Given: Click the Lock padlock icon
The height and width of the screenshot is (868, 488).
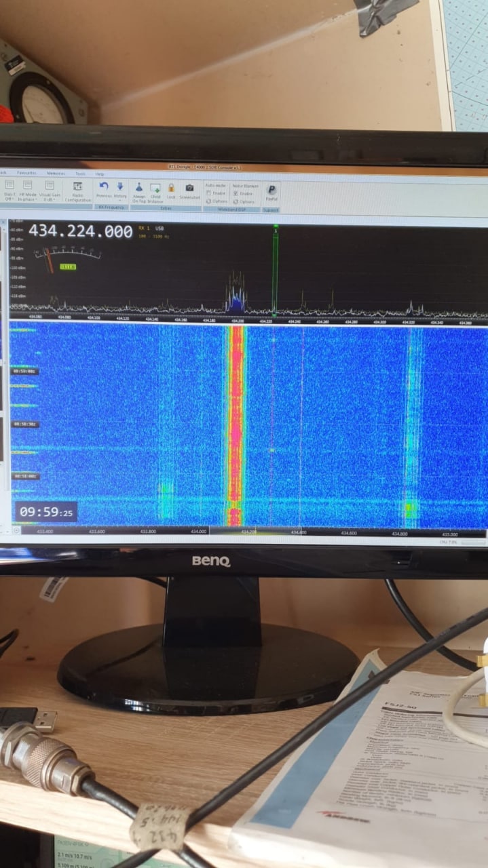Looking at the screenshot, I should pos(171,188).
